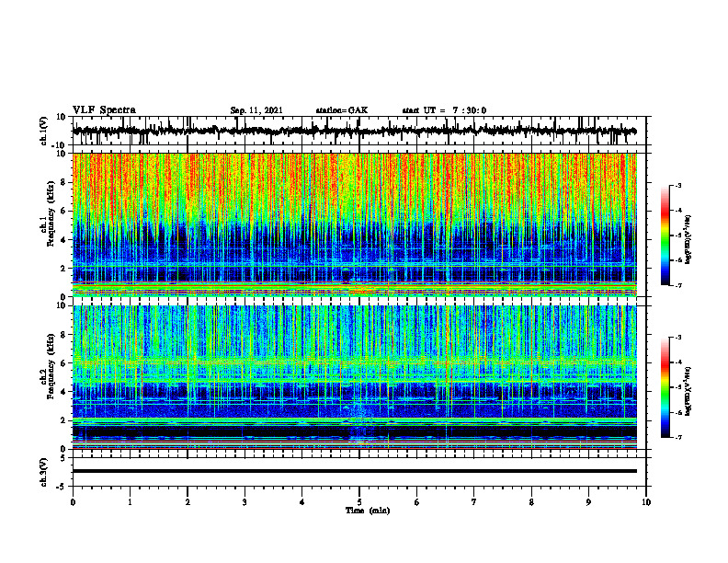The width and height of the screenshot is (728, 563).
Task: Click the "3" tick on the time axis
Action: click(245, 502)
